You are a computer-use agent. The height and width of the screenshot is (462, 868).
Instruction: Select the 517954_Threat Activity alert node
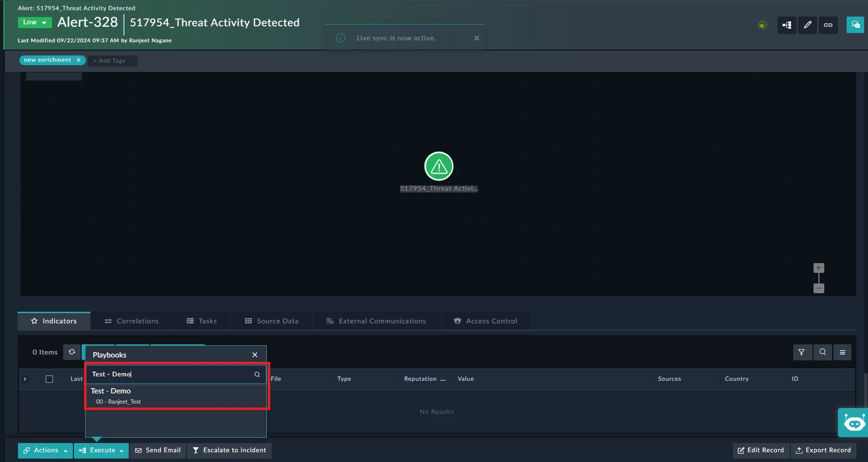pos(439,166)
